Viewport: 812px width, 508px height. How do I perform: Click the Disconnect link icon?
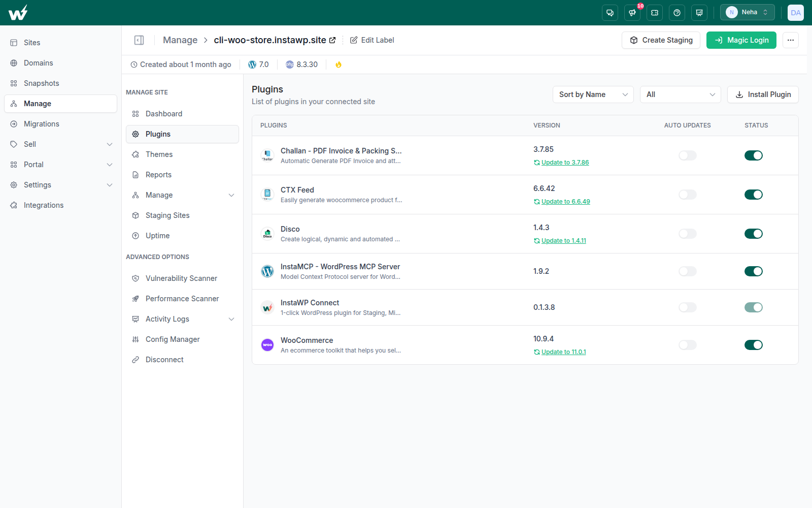136,360
